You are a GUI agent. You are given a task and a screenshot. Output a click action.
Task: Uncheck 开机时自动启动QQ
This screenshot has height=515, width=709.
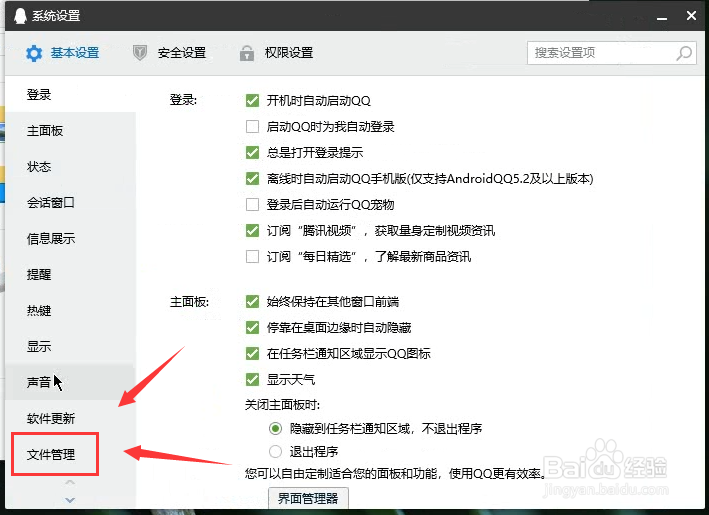pos(252,100)
